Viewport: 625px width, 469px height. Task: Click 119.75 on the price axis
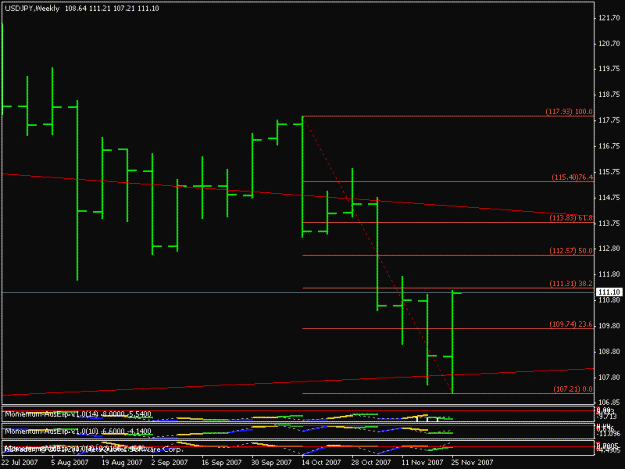coord(609,69)
